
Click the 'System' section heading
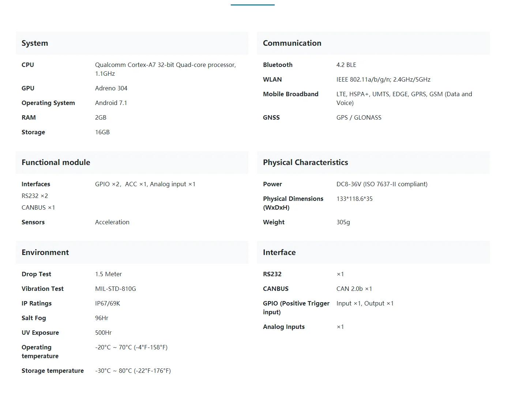point(35,43)
